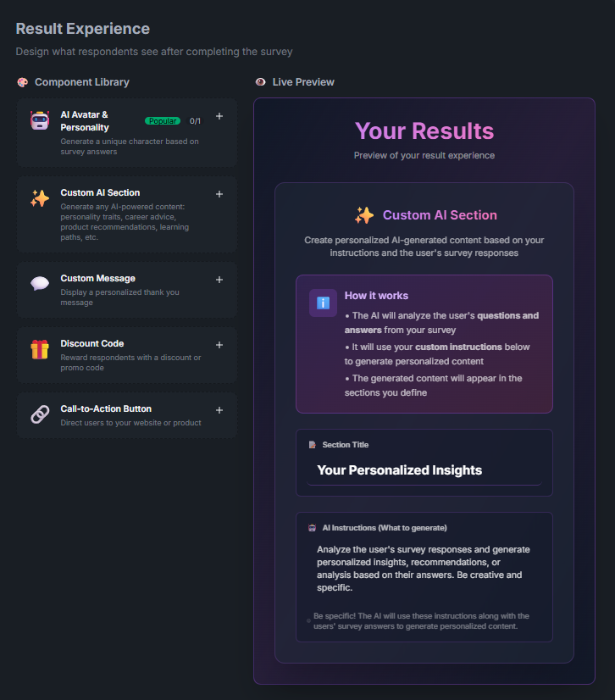Add the Custom Message component
The height and width of the screenshot is (700, 615).
click(x=219, y=280)
